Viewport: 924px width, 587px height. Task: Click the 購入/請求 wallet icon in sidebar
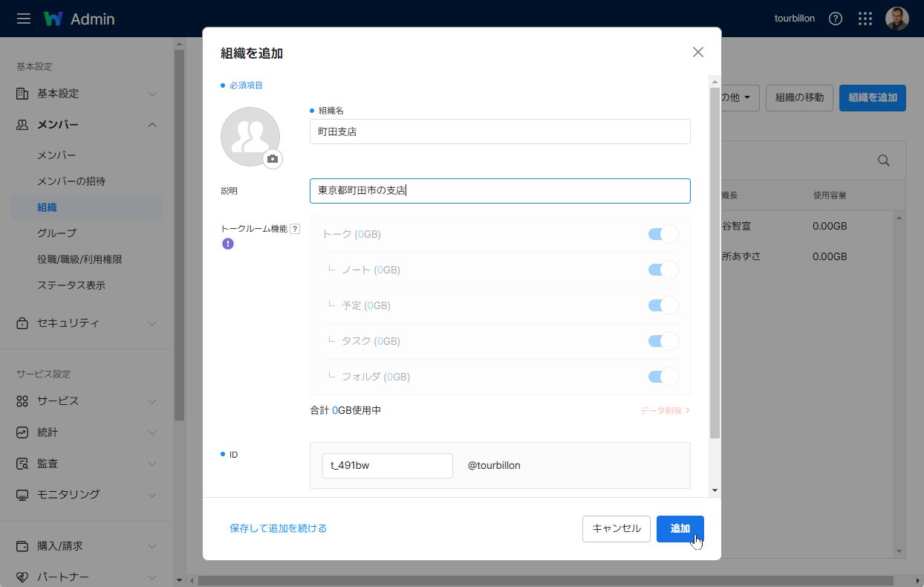[22, 546]
